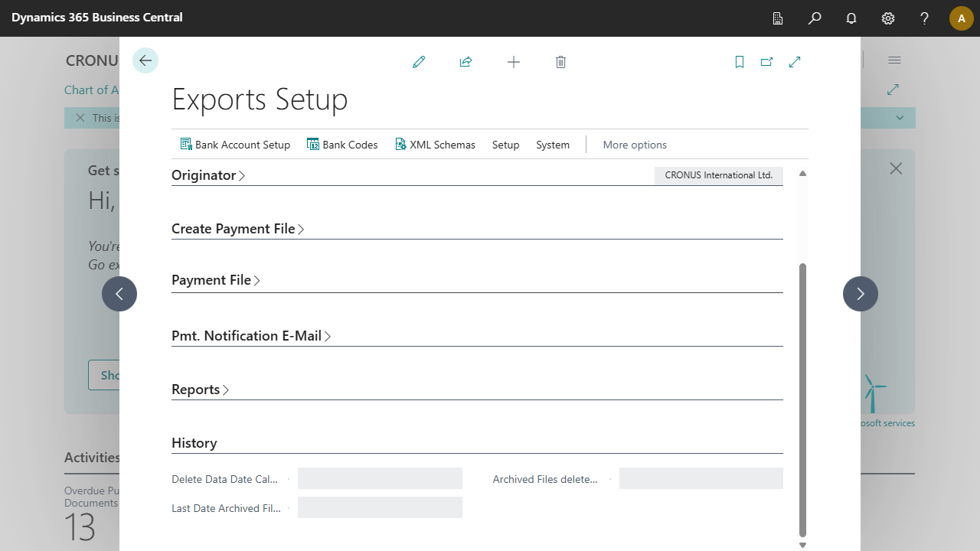Go to previous record arrow
980x551 pixels.
coord(119,294)
